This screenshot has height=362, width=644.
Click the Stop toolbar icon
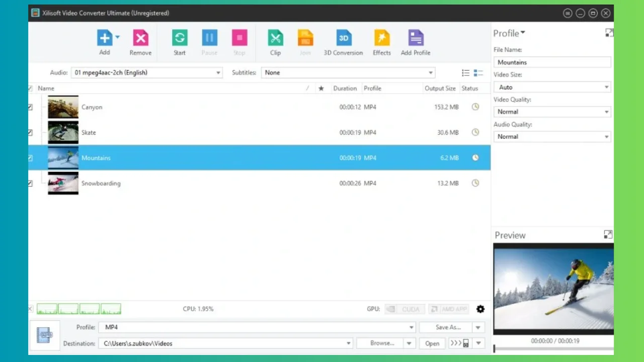coord(239,38)
